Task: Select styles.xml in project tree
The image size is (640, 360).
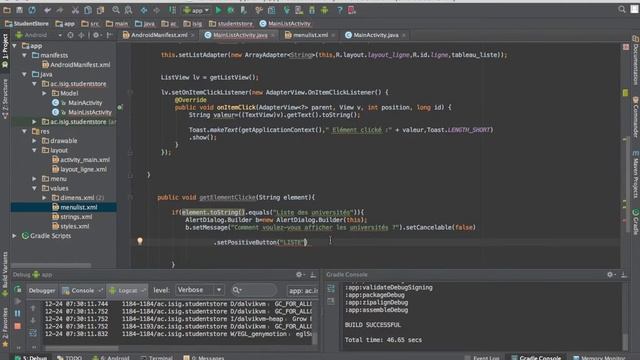Action: pos(71,226)
